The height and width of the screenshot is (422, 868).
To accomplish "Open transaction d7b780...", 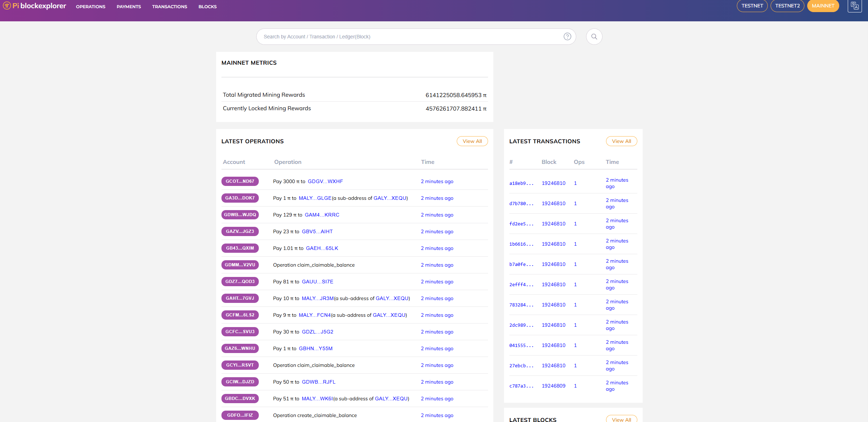I will 521,204.
